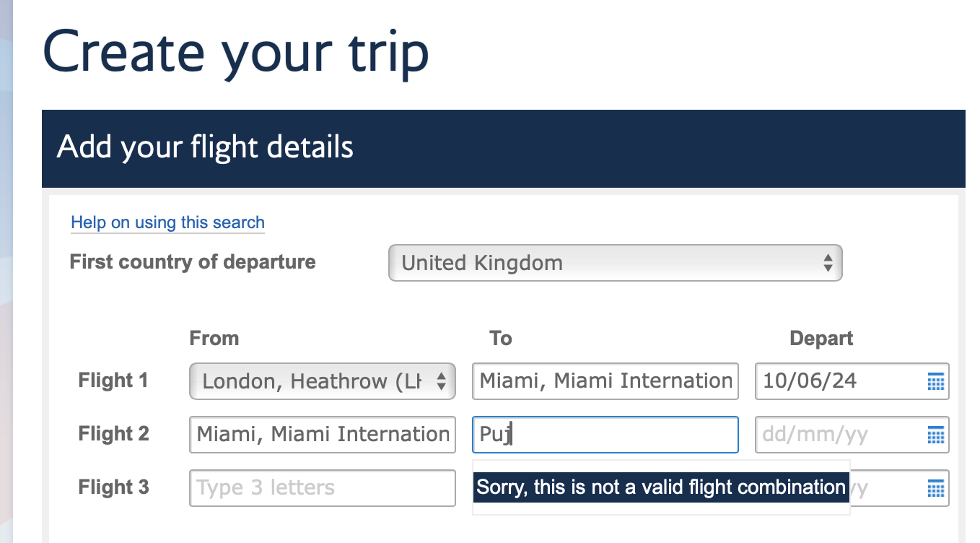The image size is (980, 543).
Task: Click the calendar icon beside dd/mm/yy field
Action: click(935, 435)
